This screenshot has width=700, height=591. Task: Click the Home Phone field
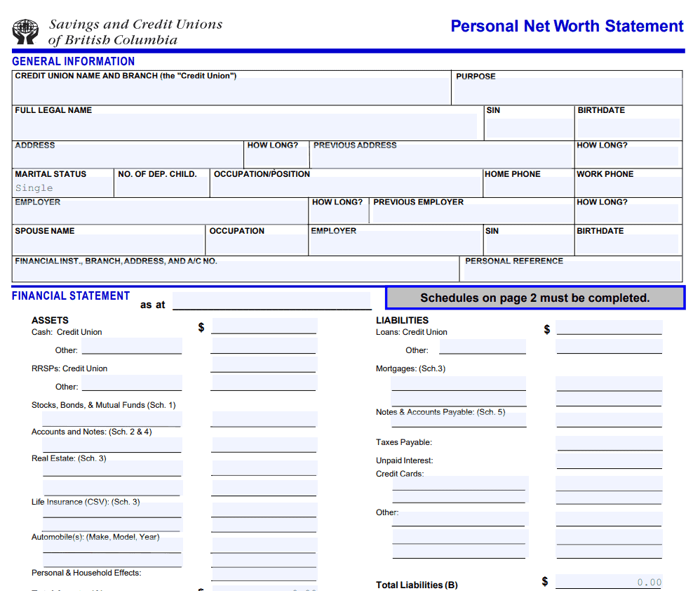click(x=529, y=187)
